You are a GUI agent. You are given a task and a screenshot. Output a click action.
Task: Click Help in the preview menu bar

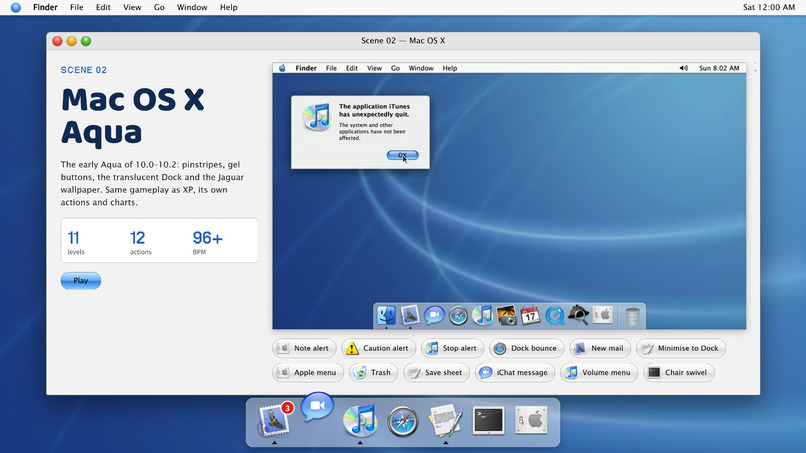pyautogui.click(x=450, y=68)
